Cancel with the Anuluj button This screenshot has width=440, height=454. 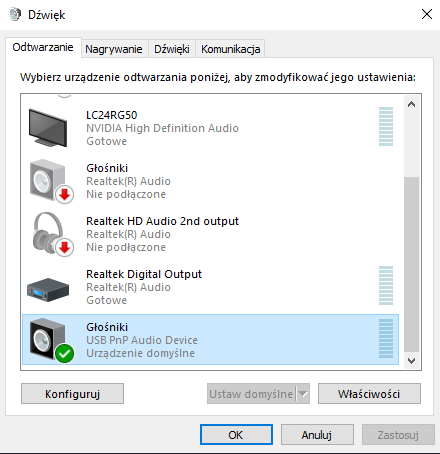coord(317,435)
